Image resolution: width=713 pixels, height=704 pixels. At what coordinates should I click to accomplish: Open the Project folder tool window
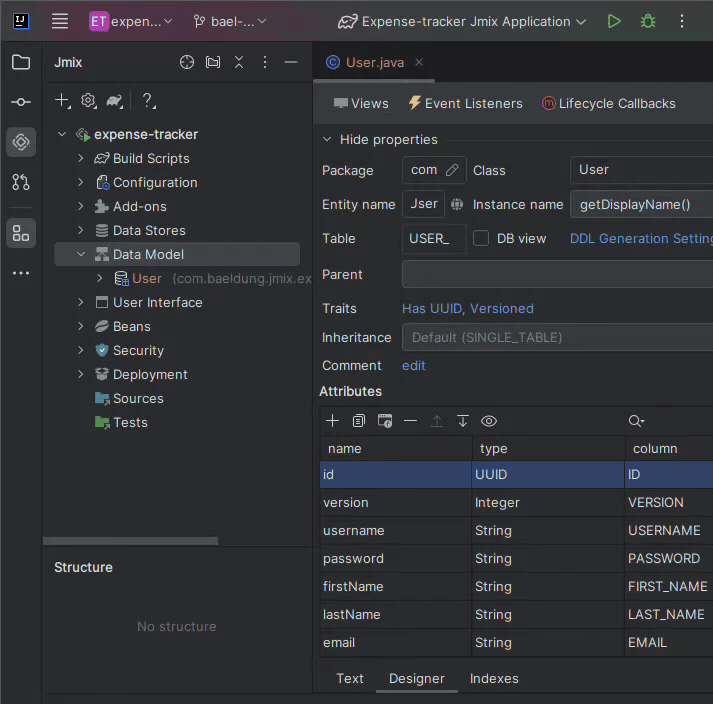tap(21, 62)
